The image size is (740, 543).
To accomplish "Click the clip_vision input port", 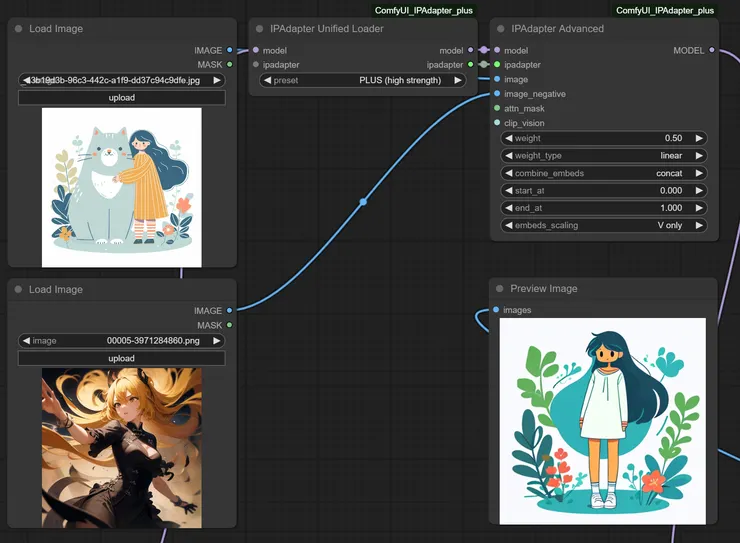I will (497, 123).
